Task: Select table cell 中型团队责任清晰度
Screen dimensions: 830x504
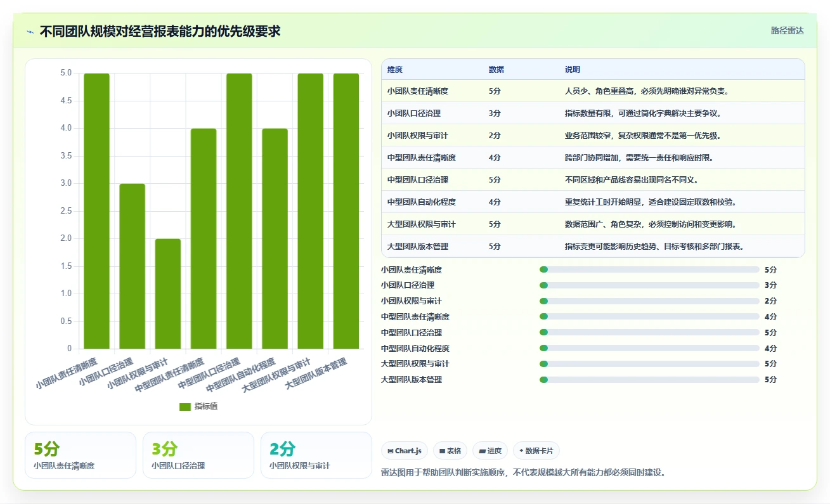Action: (422, 158)
